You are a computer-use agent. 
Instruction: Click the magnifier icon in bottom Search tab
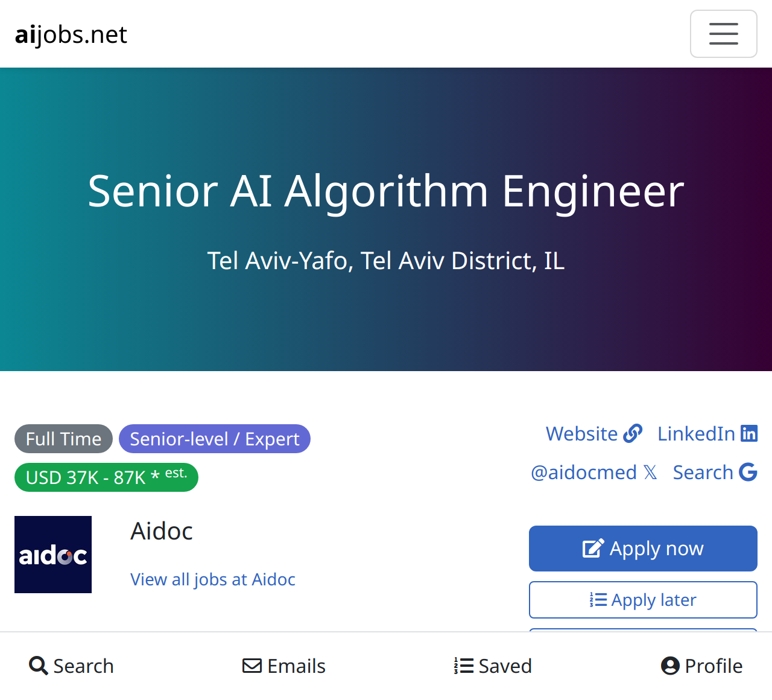pos(39,666)
